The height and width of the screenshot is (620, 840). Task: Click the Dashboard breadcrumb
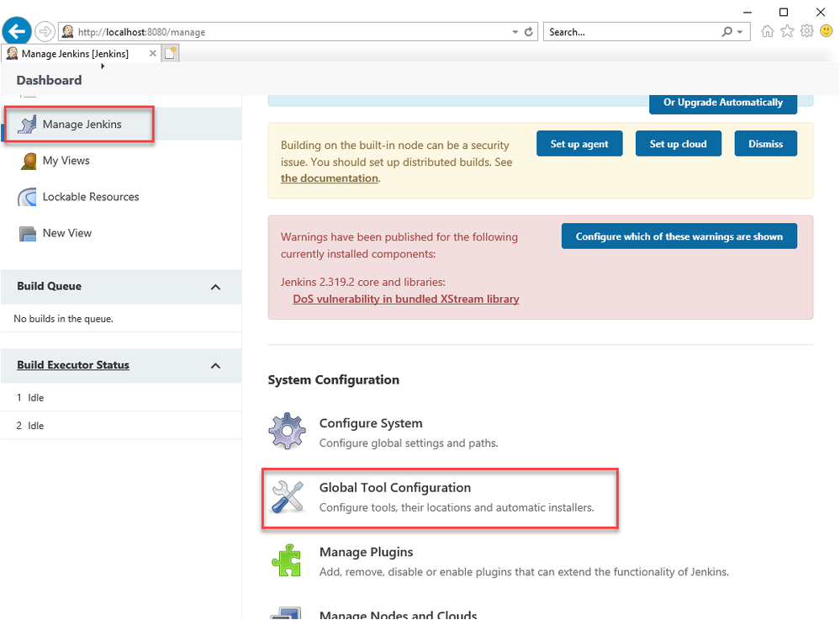coord(50,80)
